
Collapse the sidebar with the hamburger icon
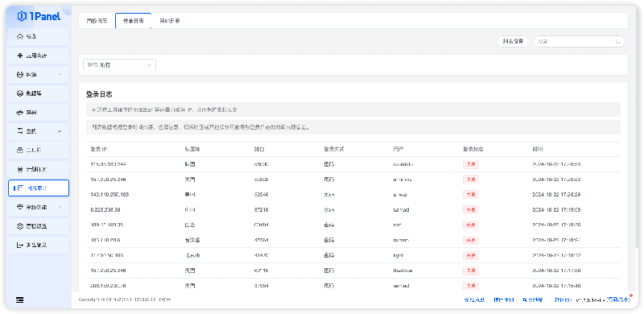click(x=19, y=300)
